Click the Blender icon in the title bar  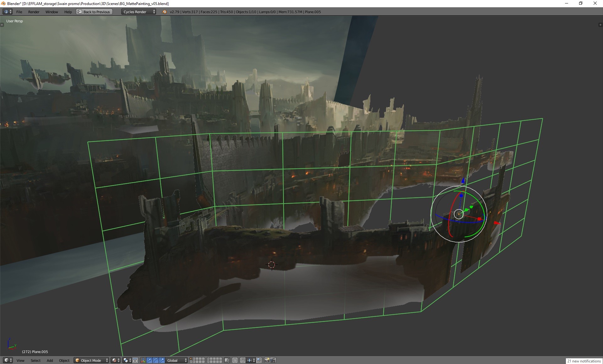point(3,3)
